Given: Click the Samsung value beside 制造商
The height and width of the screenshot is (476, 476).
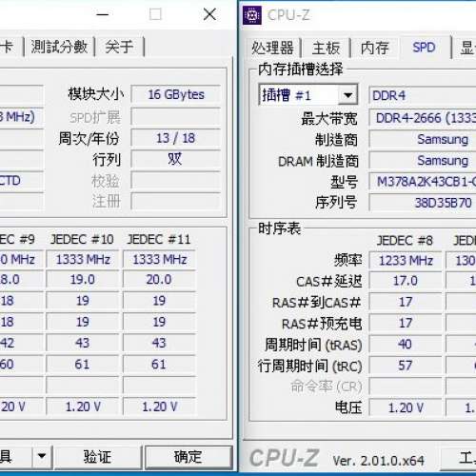Looking at the screenshot, I should 423,139.
